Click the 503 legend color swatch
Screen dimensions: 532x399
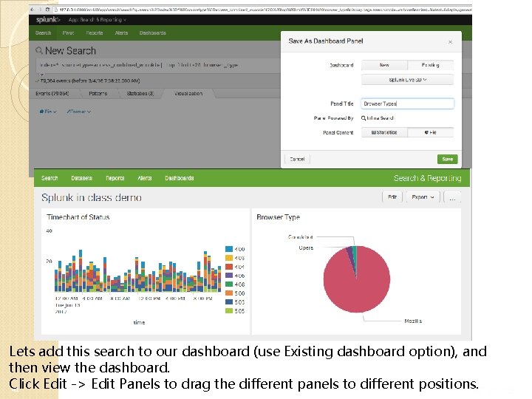[x=229, y=302]
